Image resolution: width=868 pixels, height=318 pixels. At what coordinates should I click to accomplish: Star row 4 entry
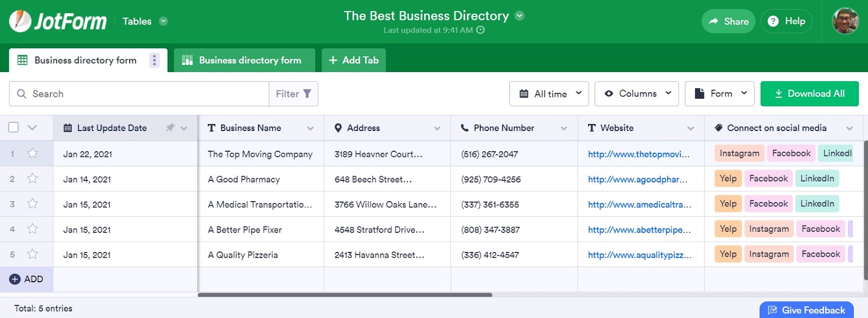tap(33, 229)
